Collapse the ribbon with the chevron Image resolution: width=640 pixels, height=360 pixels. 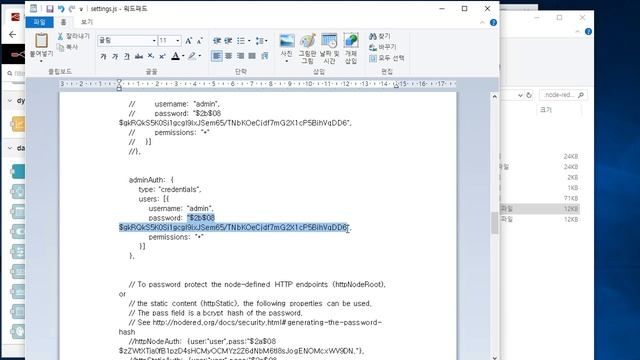(x=482, y=23)
